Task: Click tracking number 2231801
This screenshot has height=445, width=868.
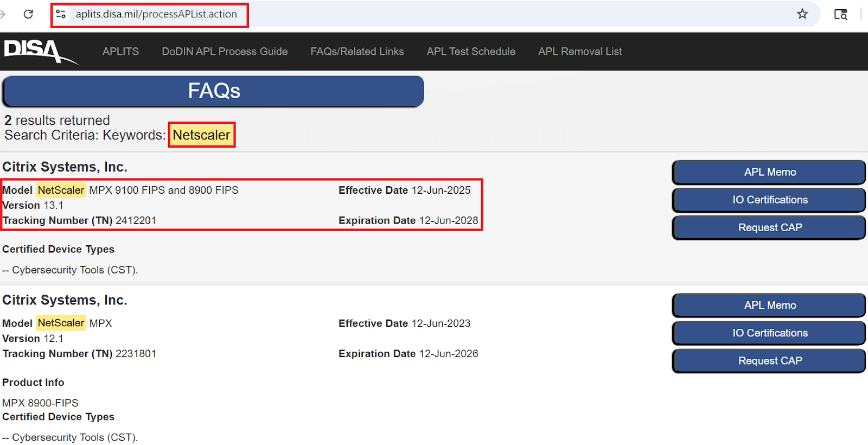Action: coord(136,354)
